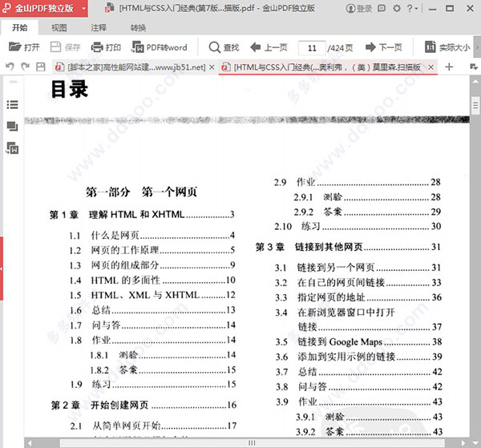This screenshot has width=481, height=448.
Task: Launch PDF转word conversion
Action: (160, 47)
